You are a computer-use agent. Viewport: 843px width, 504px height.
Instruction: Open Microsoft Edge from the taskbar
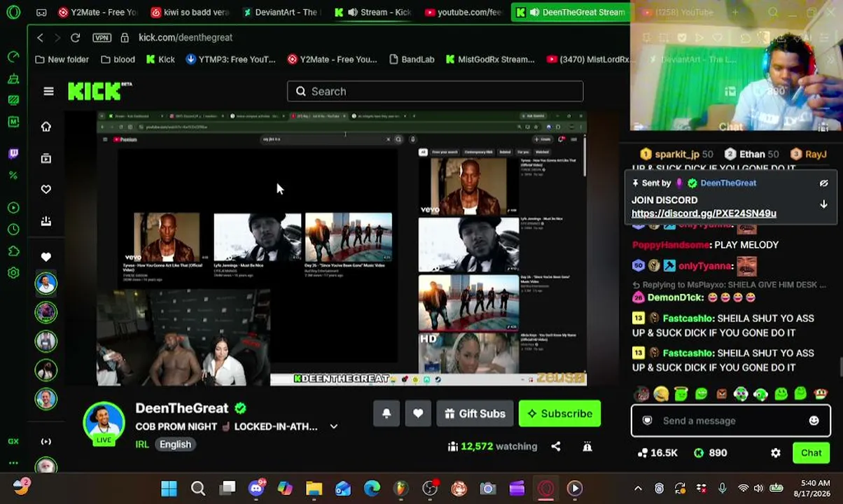[372, 489]
